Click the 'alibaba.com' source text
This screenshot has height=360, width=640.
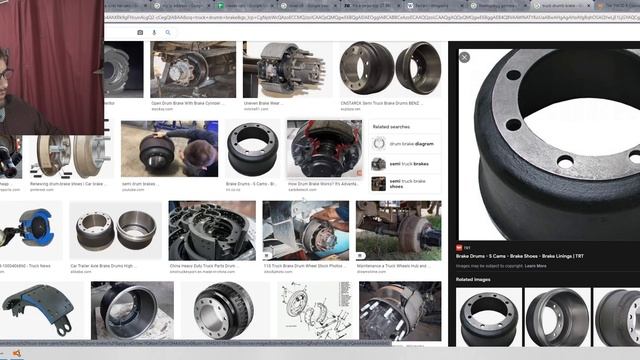pos(81,271)
